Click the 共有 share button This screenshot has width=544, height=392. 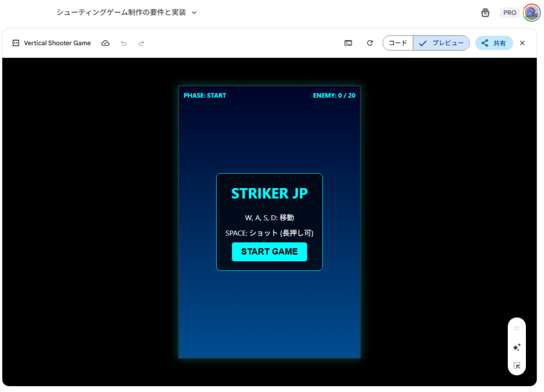click(494, 43)
